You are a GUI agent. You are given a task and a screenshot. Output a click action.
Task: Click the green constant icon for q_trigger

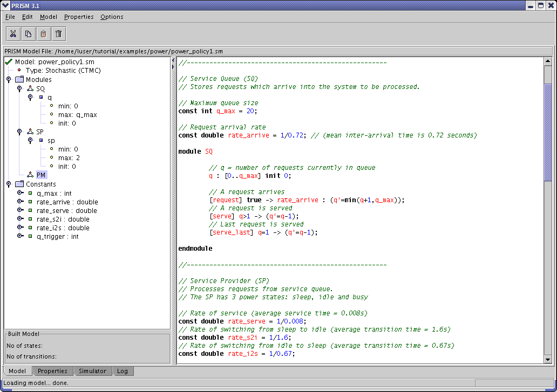pos(30,236)
